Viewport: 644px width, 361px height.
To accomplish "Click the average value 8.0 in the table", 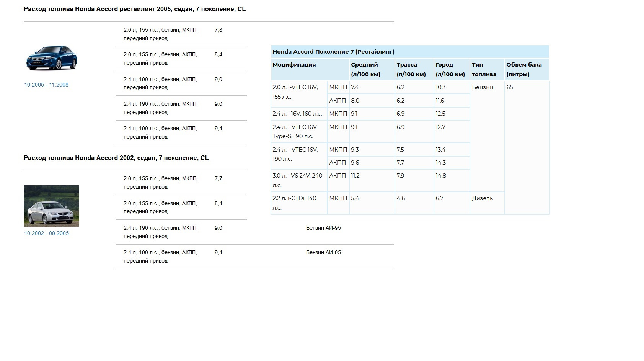I will click(355, 101).
